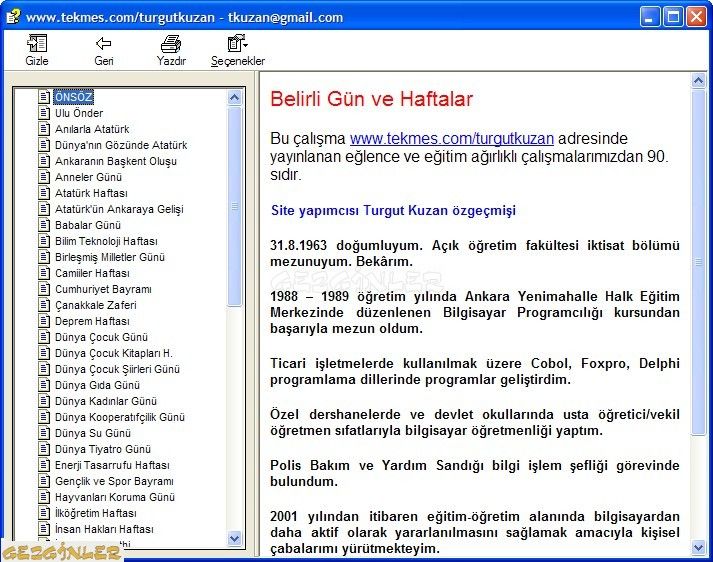This screenshot has width=713, height=562.
Task: Open the Anneler Günü topic
Action: pyautogui.click(x=88, y=177)
